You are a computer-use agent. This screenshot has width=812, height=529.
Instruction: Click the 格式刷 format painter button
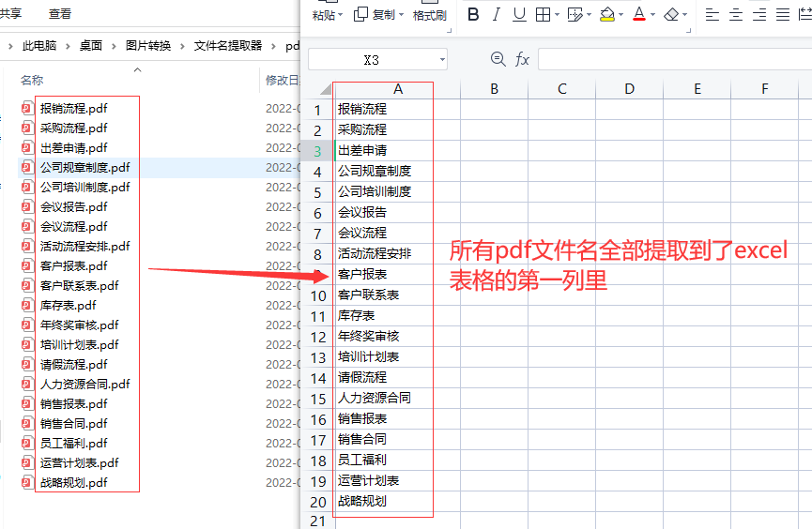click(430, 16)
